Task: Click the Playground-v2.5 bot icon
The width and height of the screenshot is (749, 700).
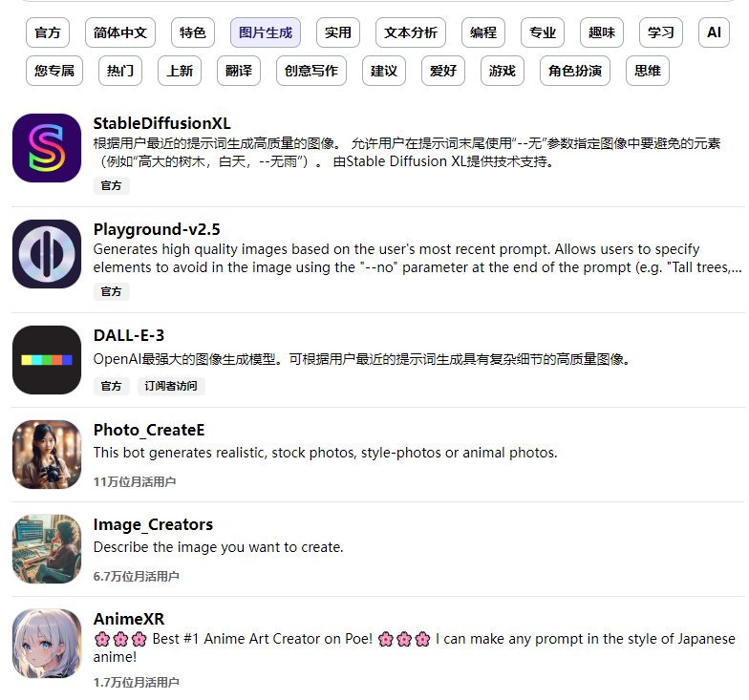Action: point(47,254)
